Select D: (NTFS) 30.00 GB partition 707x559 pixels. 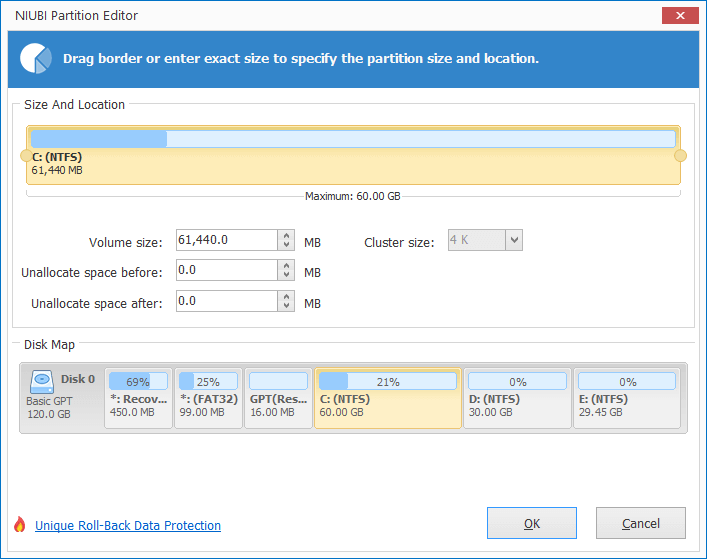click(x=517, y=398)
